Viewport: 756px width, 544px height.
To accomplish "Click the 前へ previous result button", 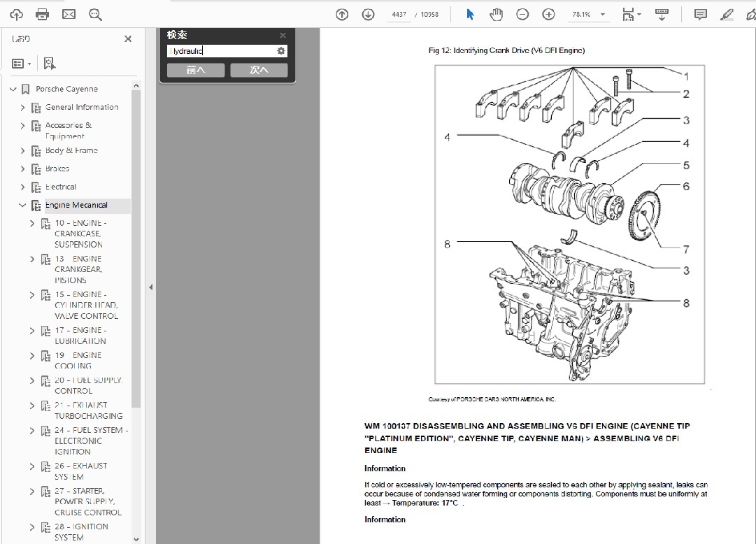I will pyautogui.click(x=196, y=70).
